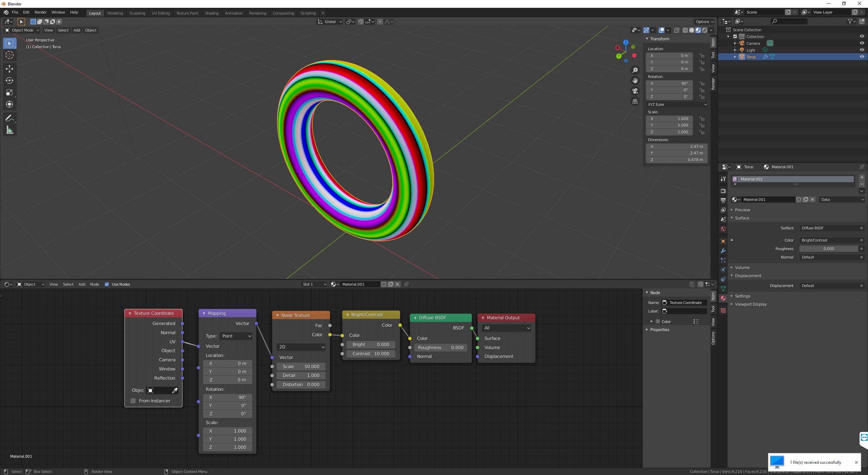Activate the Annotate pencil tool

9,118
